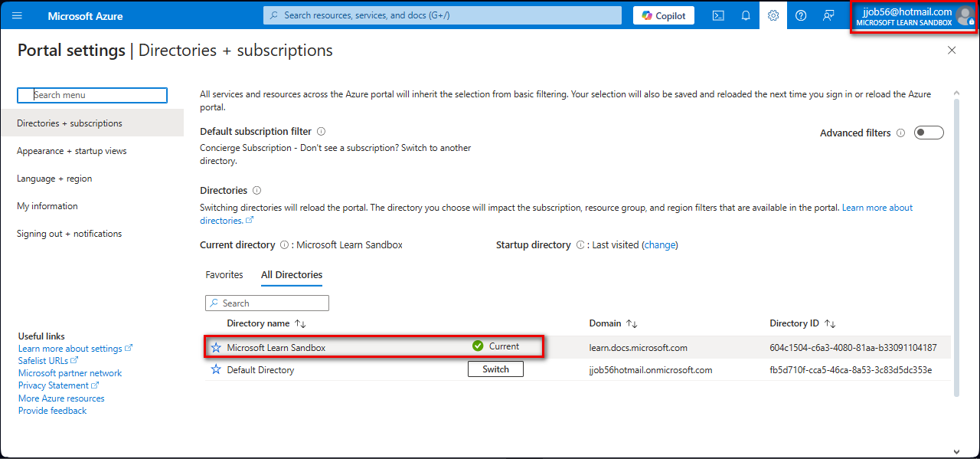The width and height of the screenshot is (980, 459).
Task: Open Microsoft partner network link
Action: [70, 373]
